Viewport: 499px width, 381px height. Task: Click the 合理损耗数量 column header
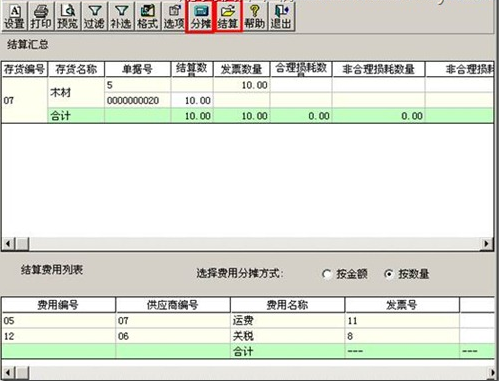[301, 69]
